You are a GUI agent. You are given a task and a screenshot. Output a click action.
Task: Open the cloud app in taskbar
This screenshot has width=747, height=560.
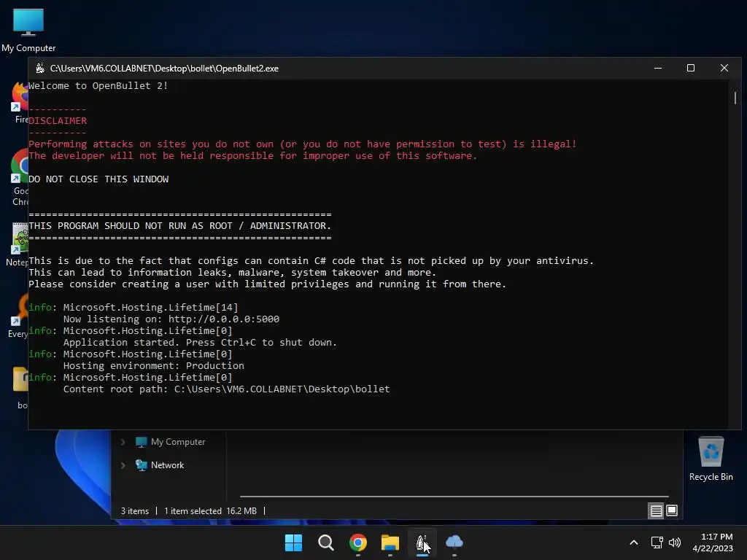tap(454, 542)
